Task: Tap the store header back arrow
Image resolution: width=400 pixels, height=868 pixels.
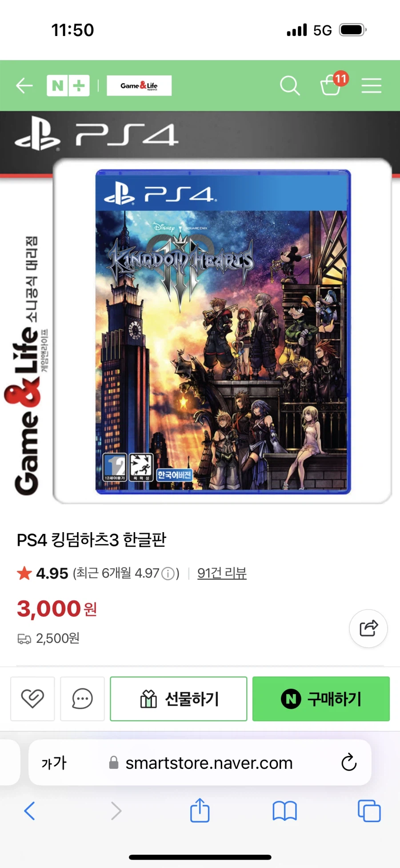Action: tap(24, 85)
